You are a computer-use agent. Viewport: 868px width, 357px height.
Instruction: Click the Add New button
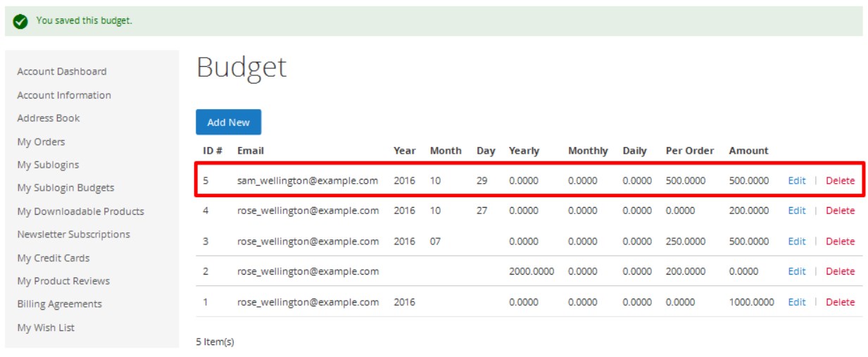point(228,123)
